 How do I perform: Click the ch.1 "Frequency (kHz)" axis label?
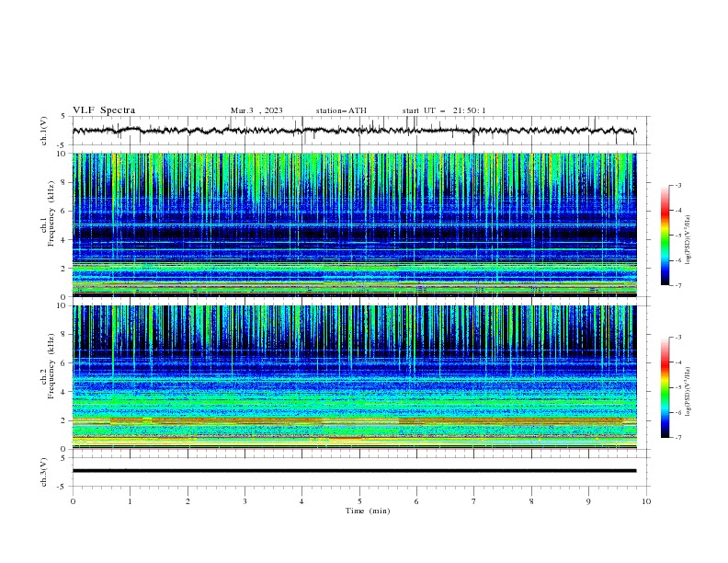[51, 213]
